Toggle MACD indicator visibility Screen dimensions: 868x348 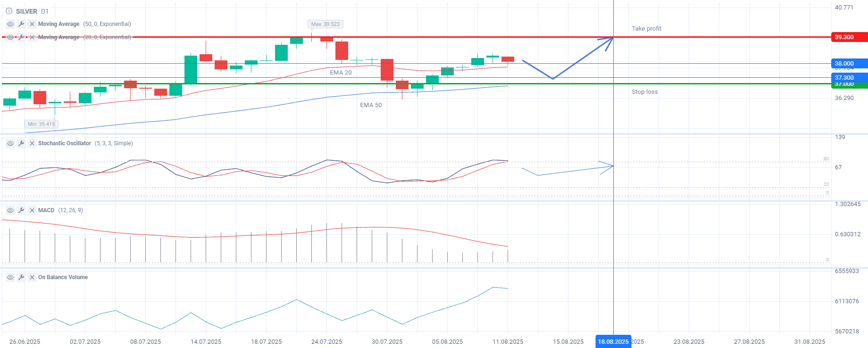(x=10, y=210)
